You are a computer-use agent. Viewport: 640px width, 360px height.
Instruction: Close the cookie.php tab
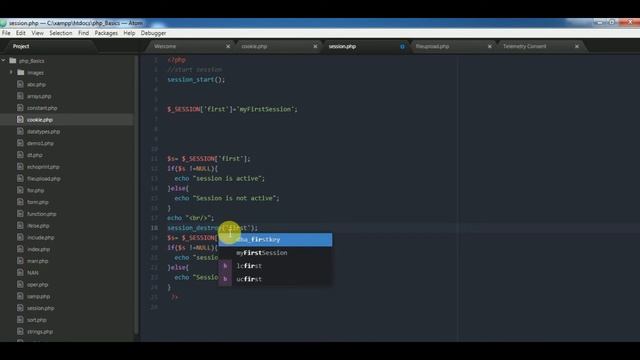(x=315, y=47)
